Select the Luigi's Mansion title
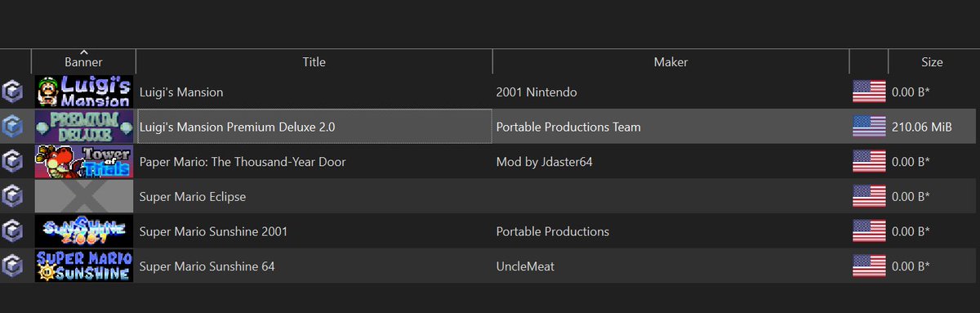The image size is (980, 313). click(x=181, y=92)
